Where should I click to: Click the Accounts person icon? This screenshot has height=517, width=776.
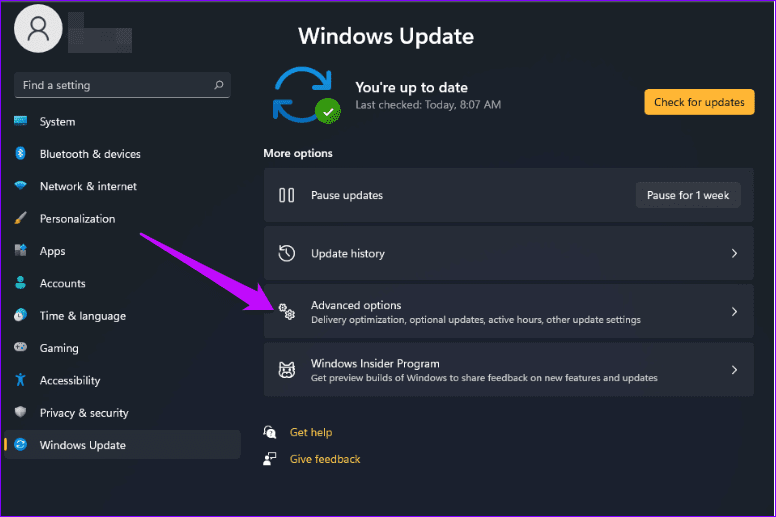point(20,282)
